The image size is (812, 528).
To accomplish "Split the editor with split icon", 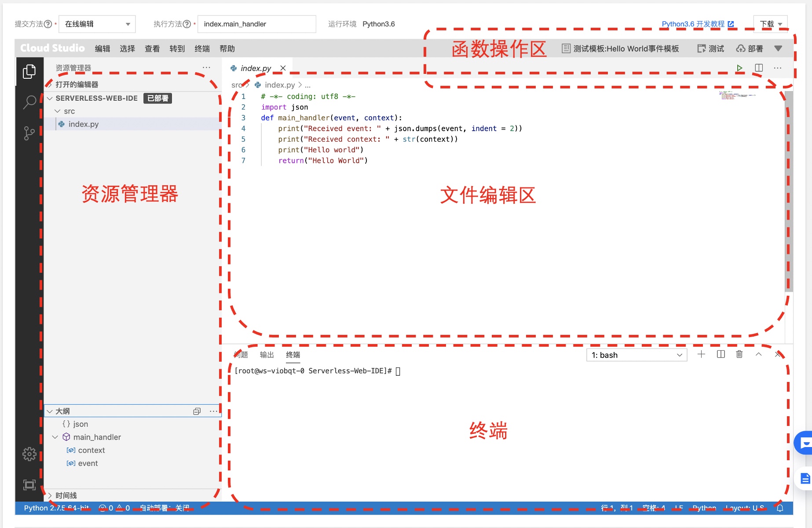I will click(759, 68).
